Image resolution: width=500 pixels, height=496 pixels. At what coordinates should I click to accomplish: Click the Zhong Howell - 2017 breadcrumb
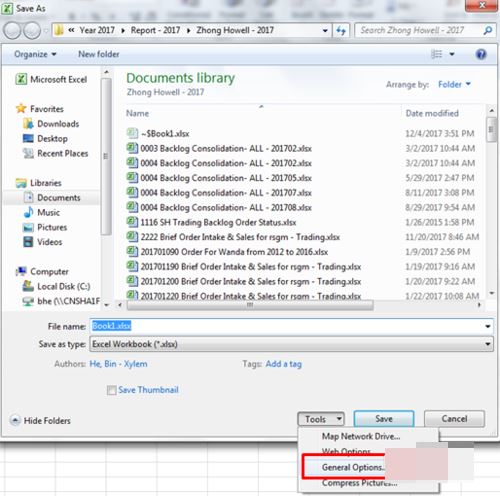pyautogui.click(x=235, y=30)
